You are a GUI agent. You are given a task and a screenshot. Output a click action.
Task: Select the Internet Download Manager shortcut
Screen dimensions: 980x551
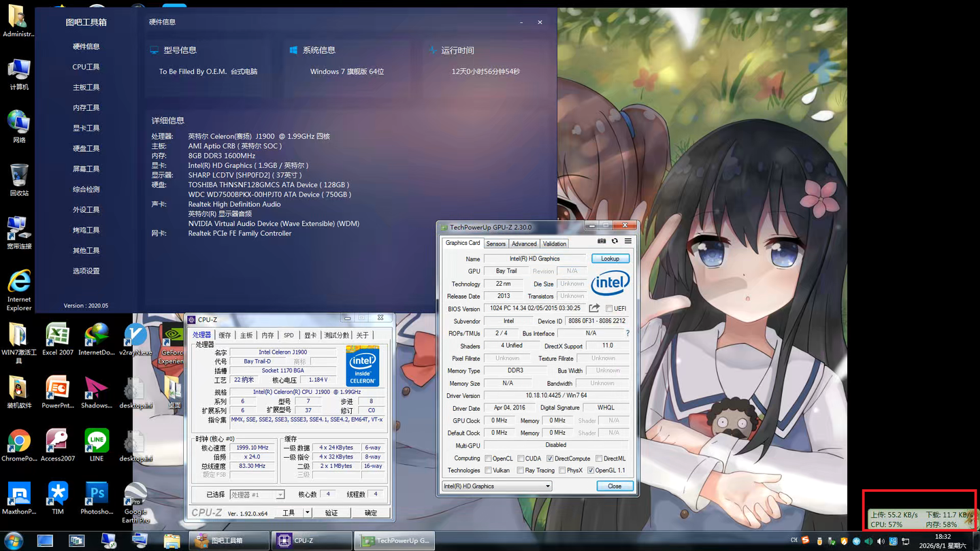(97, 339)
